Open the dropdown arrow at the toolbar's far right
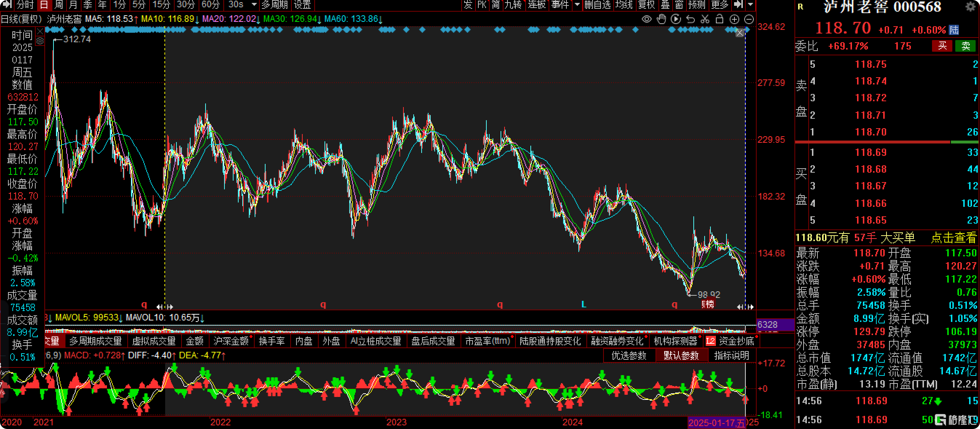 click(750, 5)
